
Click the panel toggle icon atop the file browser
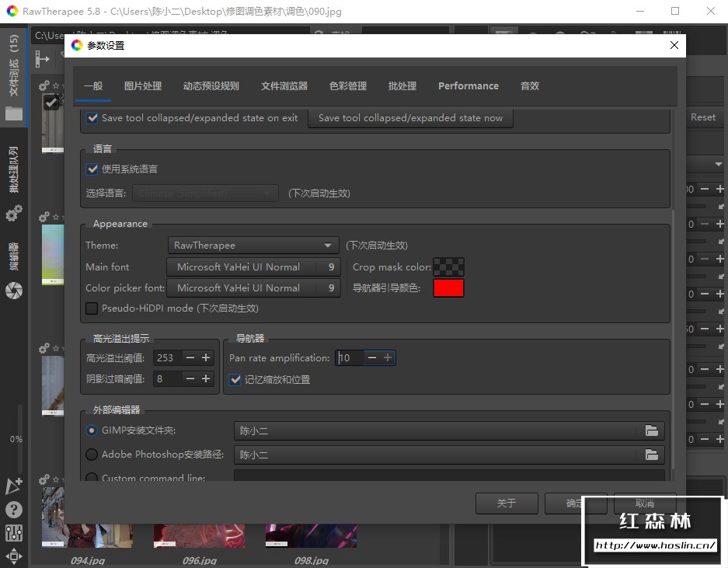42,59
